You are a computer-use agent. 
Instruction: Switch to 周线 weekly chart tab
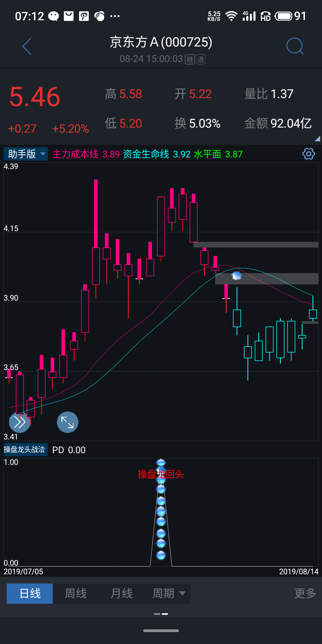pos(76,593)
